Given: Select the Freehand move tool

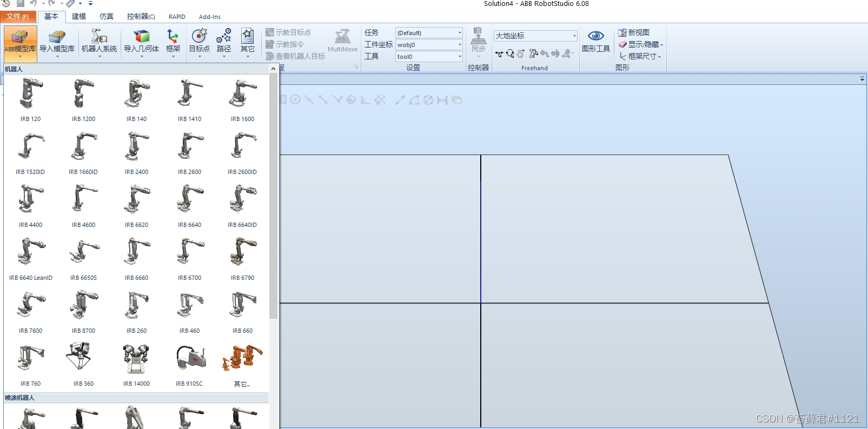Looking at the screenshot, I should [x=499, y=54].
